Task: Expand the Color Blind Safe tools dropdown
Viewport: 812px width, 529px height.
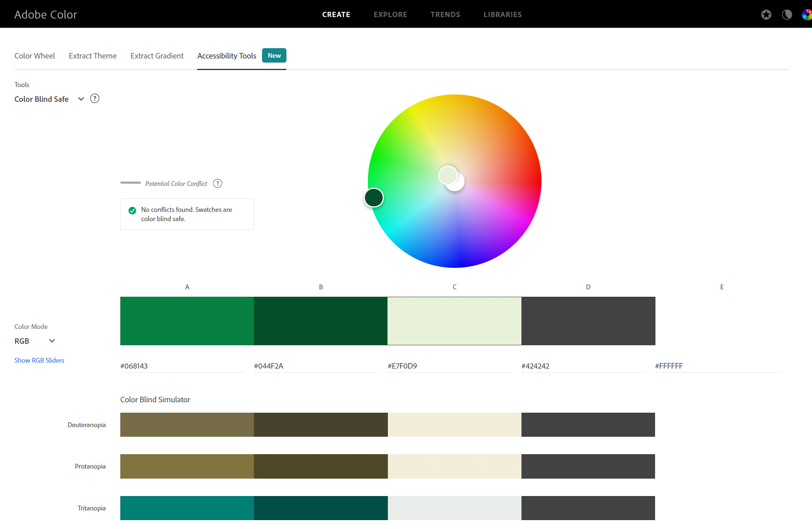Action: [x=81, y=99]
